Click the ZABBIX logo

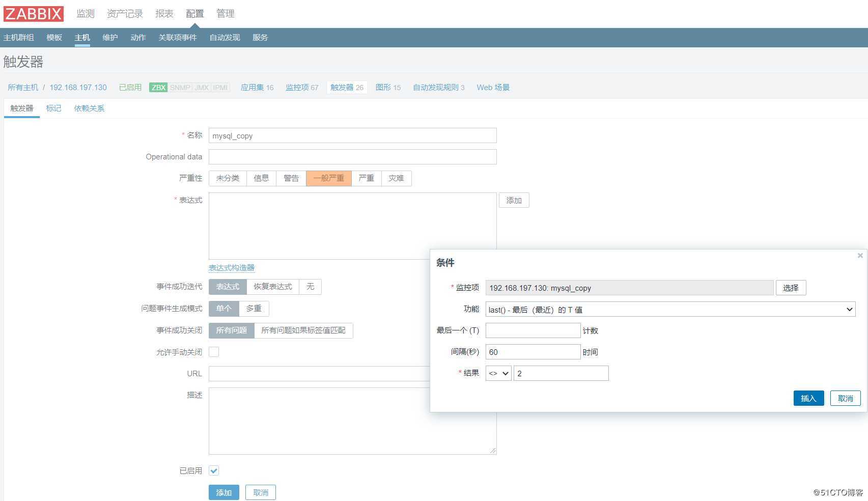(x=34, y=14)
